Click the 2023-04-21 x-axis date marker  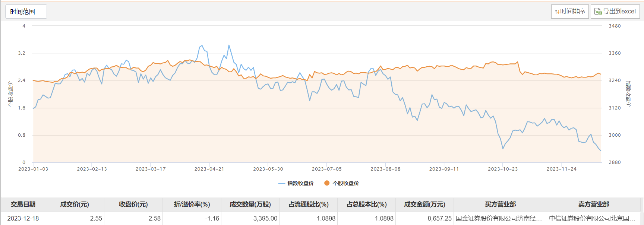tap(209, 169)
